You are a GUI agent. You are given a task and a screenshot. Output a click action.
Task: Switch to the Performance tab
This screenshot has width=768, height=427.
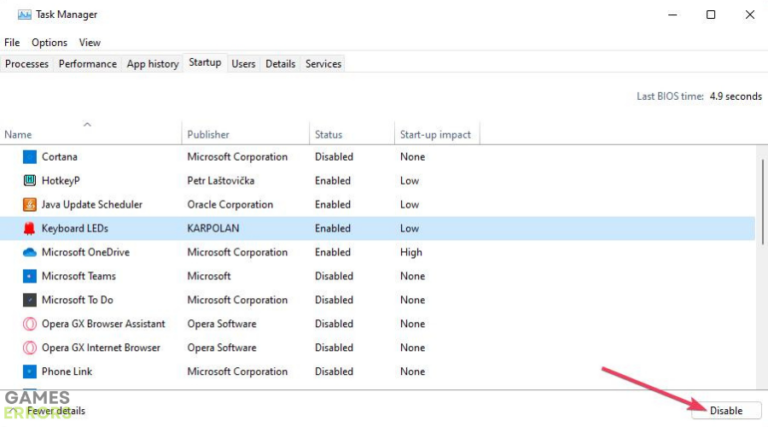87,64
